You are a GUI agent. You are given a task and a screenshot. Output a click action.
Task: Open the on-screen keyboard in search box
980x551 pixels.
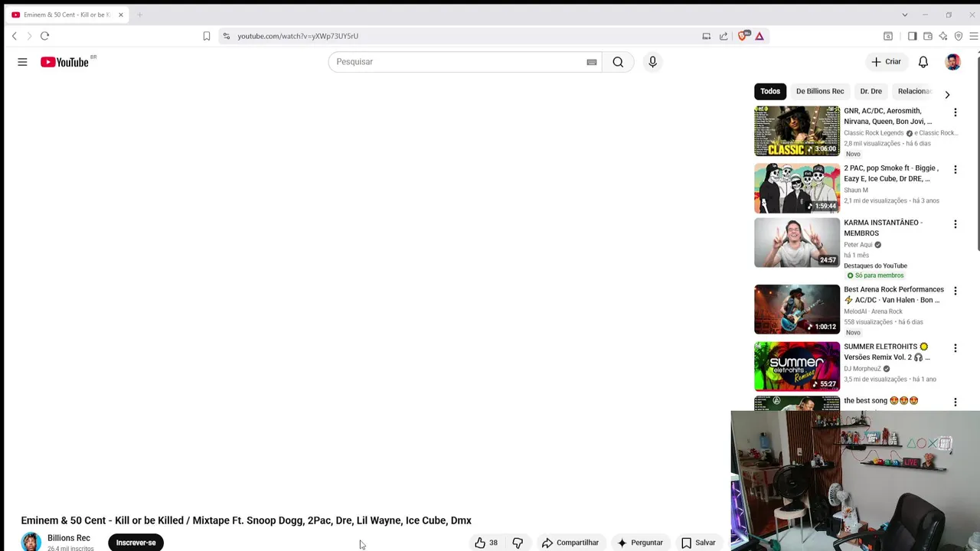592,62
